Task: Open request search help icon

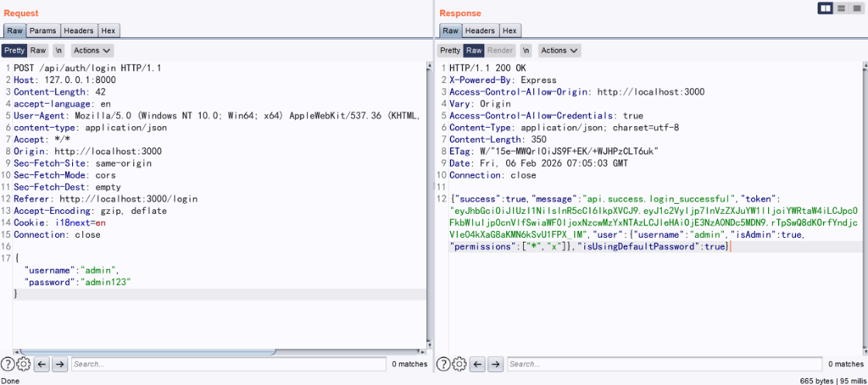Action: [9, 364]
